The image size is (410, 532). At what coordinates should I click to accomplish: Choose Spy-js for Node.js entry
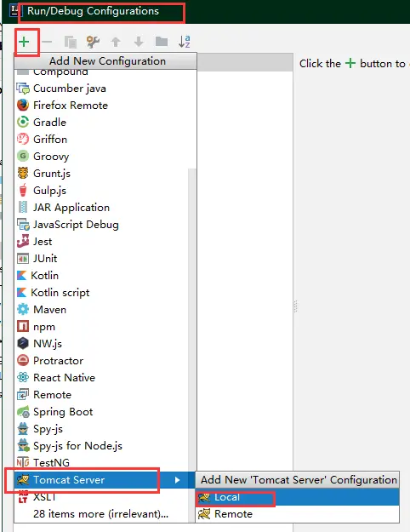[x=101, y=446]
